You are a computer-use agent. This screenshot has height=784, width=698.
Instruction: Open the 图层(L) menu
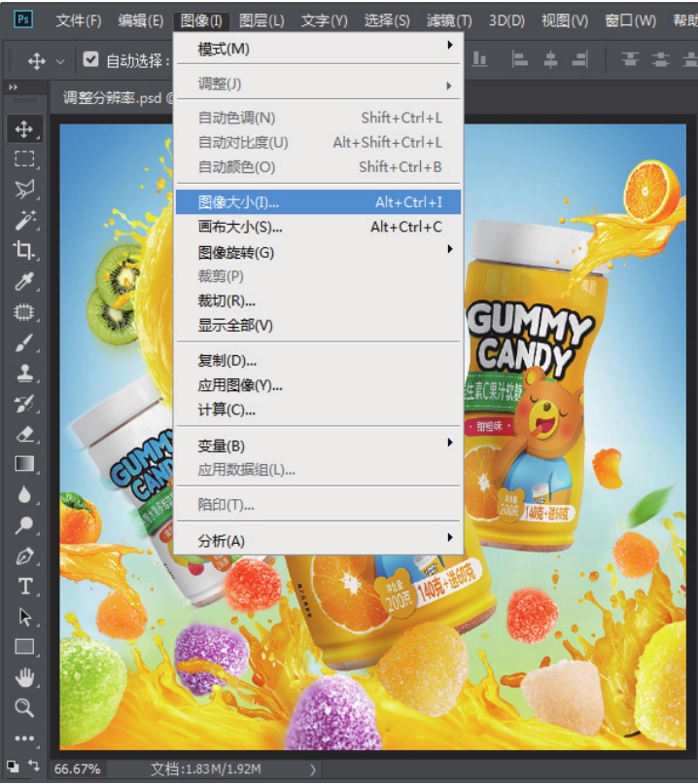pos(262,20)
